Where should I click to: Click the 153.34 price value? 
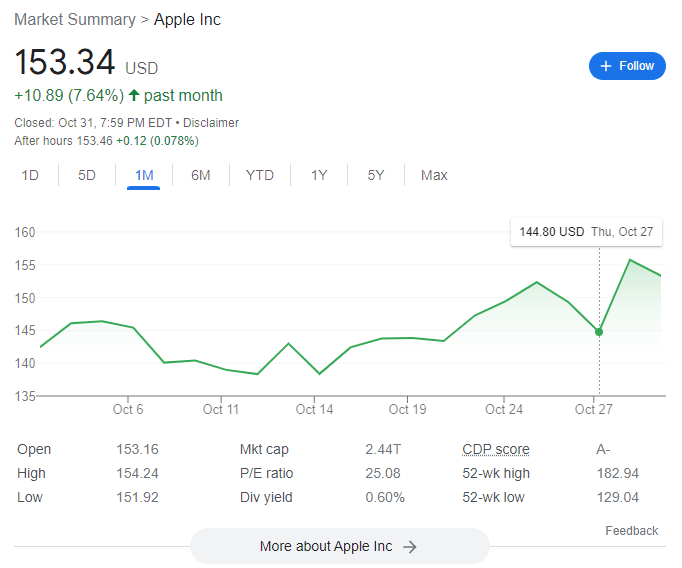65,62
